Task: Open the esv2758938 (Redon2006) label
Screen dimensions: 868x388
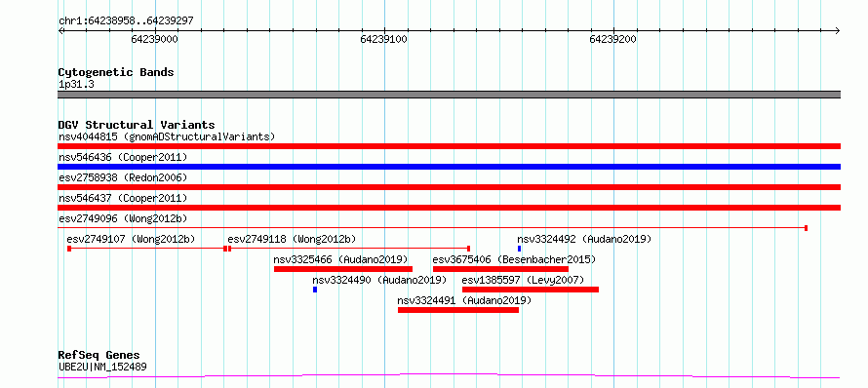Action: pos(123,177)
